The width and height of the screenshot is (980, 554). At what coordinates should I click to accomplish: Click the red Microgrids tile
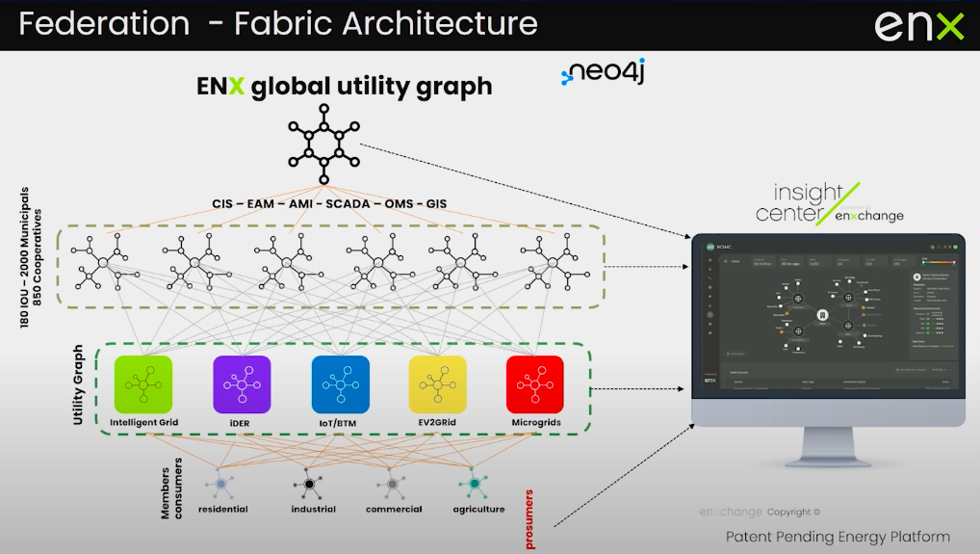tap(535, 384)
